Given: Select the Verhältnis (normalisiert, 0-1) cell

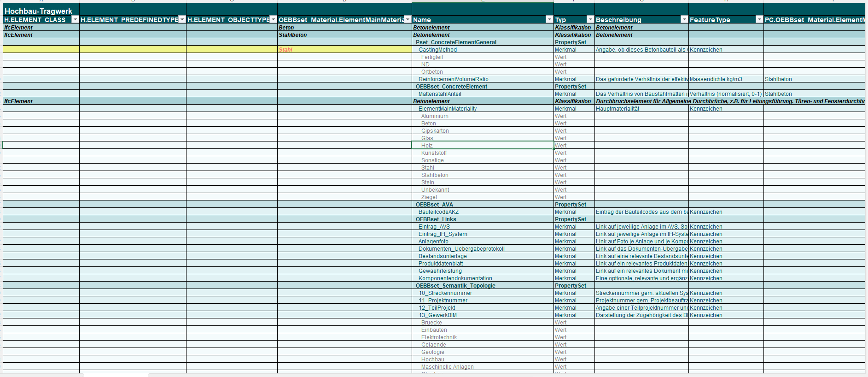Looking at the screenshot, I should tap(726, 94).
